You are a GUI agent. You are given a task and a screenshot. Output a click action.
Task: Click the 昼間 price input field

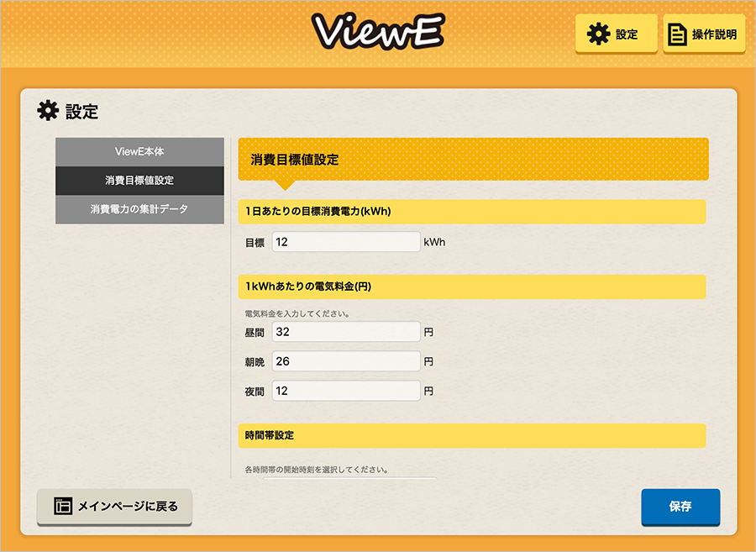pyautogui.click(x=346, y=332)
